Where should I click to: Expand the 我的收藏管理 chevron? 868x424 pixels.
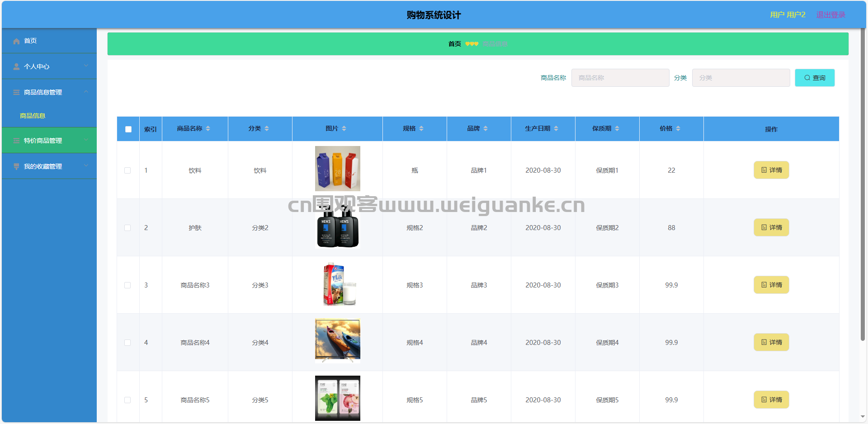86,166
